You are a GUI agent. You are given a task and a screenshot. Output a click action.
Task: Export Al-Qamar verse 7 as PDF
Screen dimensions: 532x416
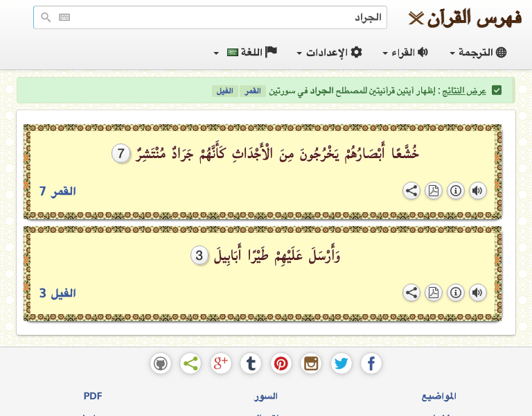(433, 191)
